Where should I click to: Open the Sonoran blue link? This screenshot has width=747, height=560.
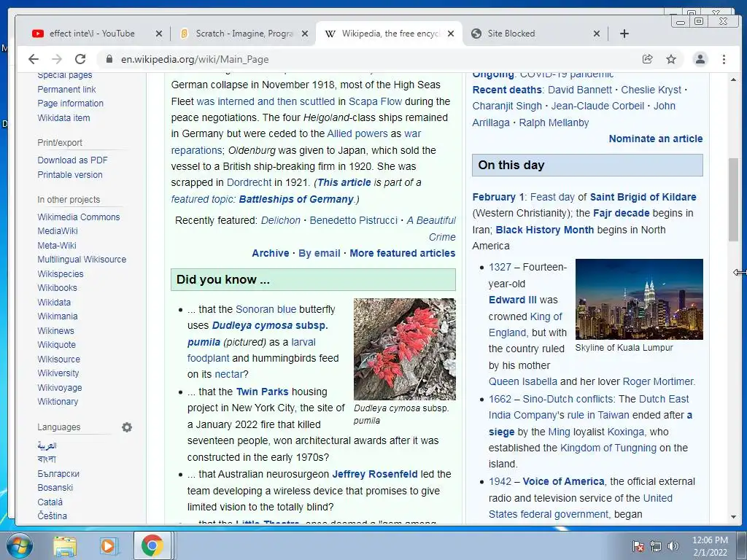266,309
